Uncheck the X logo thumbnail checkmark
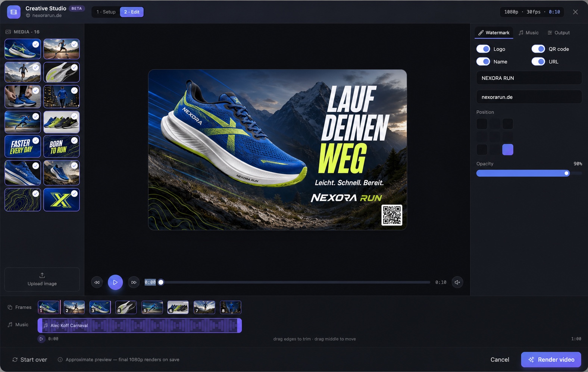The image size is (588, 372). (x=75, y=193)
